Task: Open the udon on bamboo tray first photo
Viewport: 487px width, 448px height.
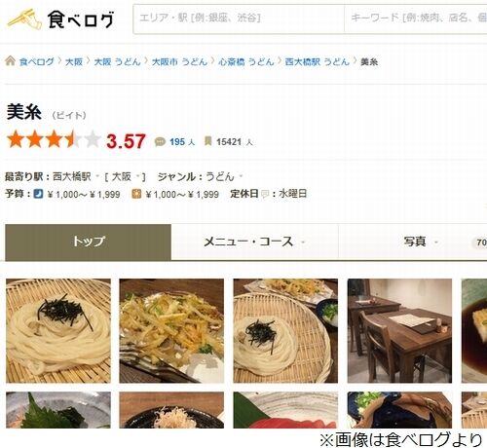Action: click(58, 330)
